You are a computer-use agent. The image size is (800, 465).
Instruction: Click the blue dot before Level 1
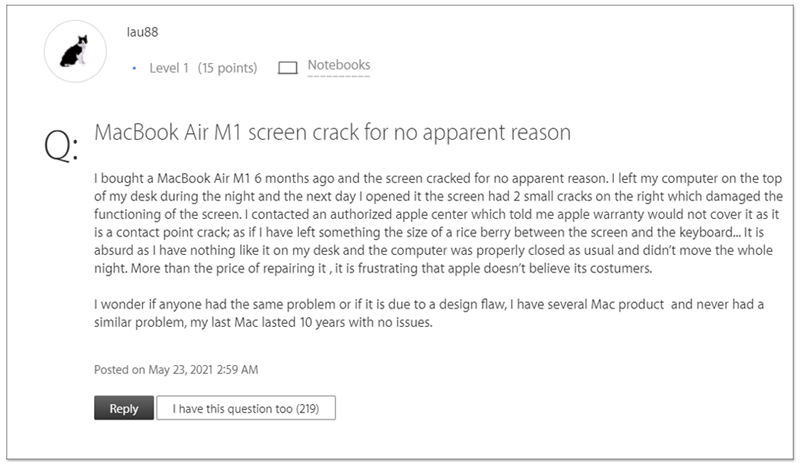click(134, 68)
